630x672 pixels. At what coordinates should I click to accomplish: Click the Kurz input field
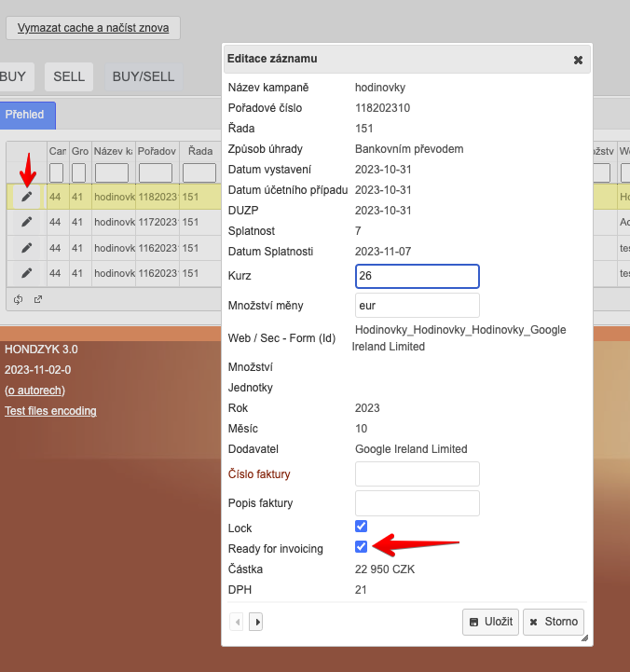[x=417, y=277]
